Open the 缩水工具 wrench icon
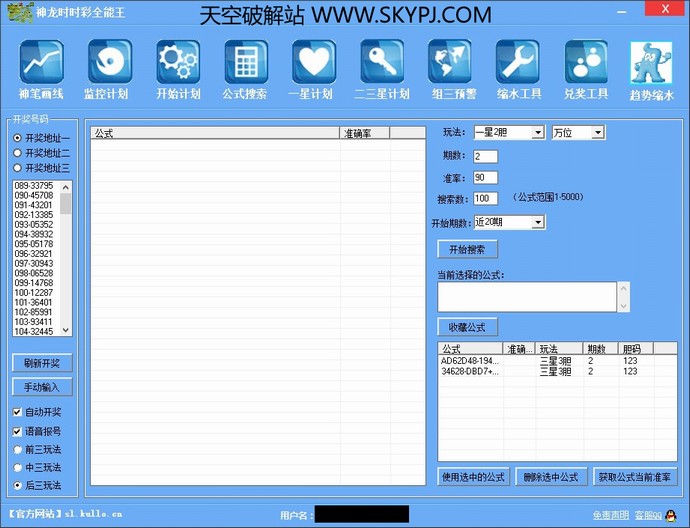690x528 pixels. pos(518,64)
